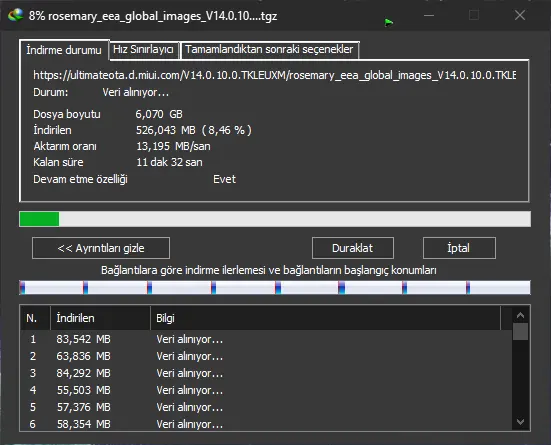Select connection row 6 with 58,354 MB

[x=266, y=424]
